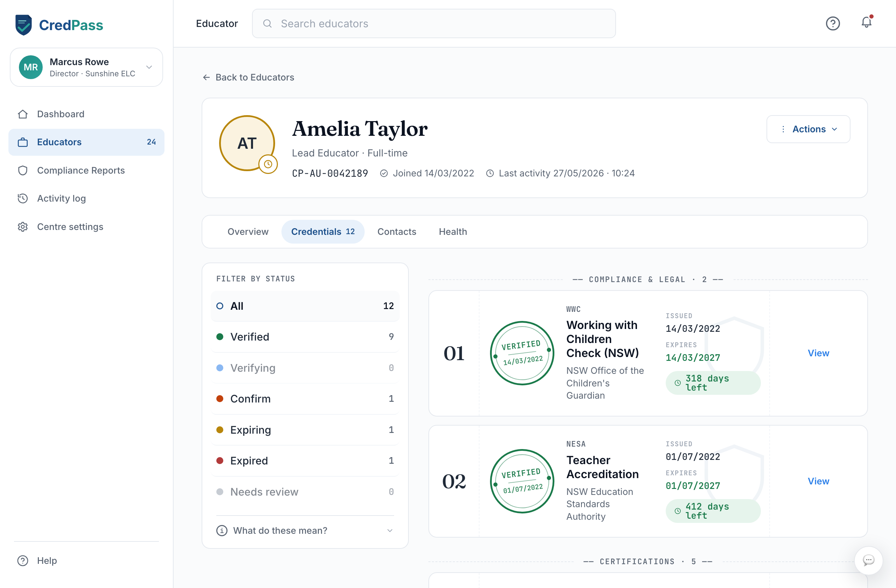Click the Verified stamp dated 14/03/2022
The image size is (896, 588).
[522, 353]
